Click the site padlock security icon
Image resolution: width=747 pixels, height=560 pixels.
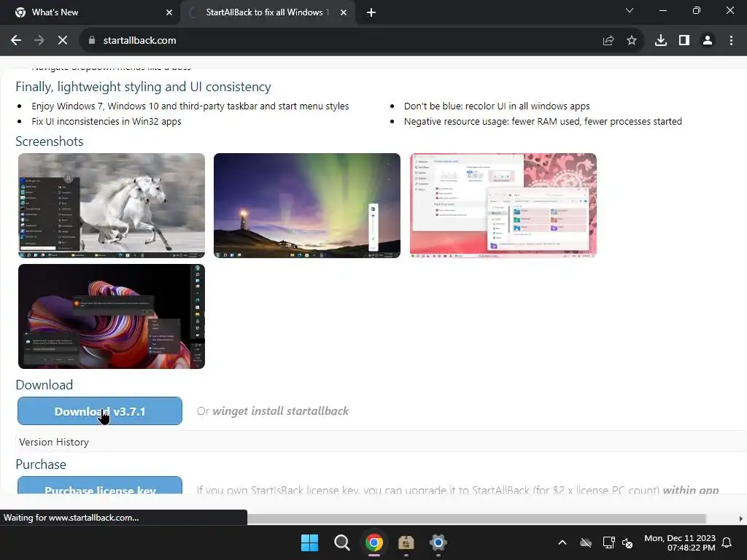[x=92, y=41]
